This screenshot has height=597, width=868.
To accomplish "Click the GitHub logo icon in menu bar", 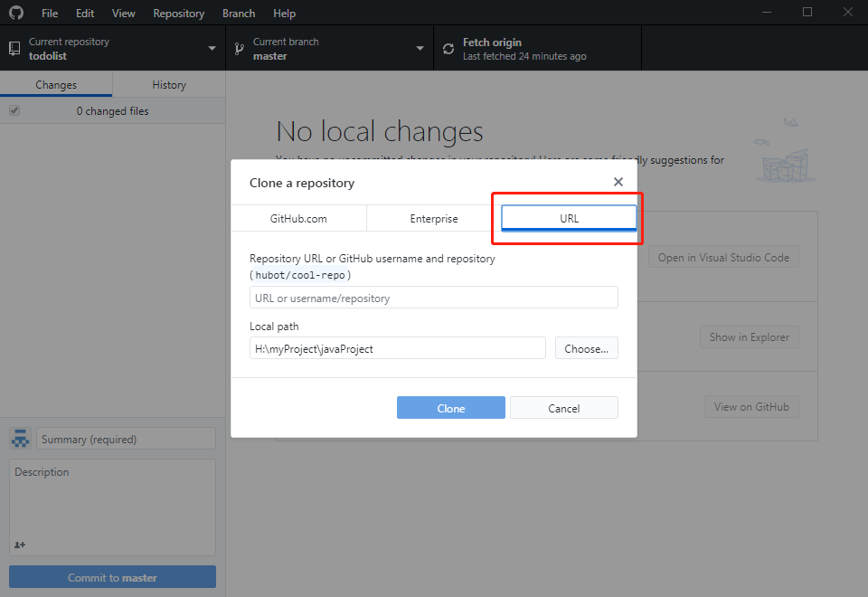I will coord(16,13).
